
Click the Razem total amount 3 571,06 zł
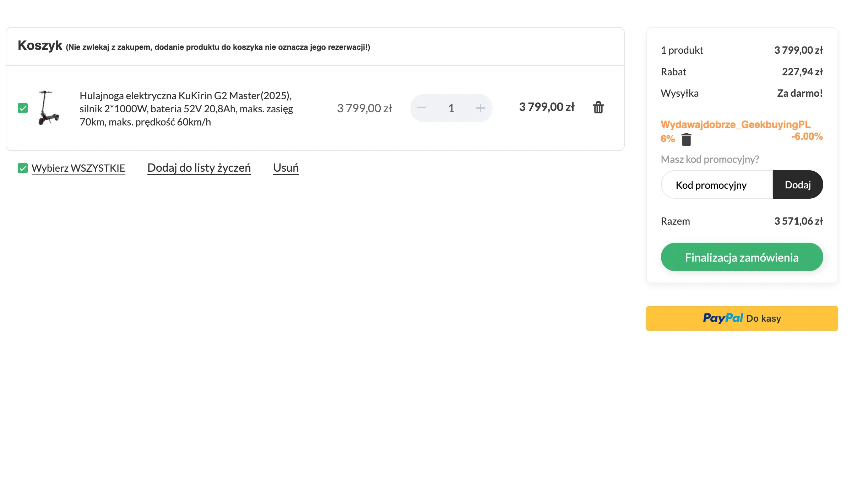pyautogui.click(x=798, y=221)
